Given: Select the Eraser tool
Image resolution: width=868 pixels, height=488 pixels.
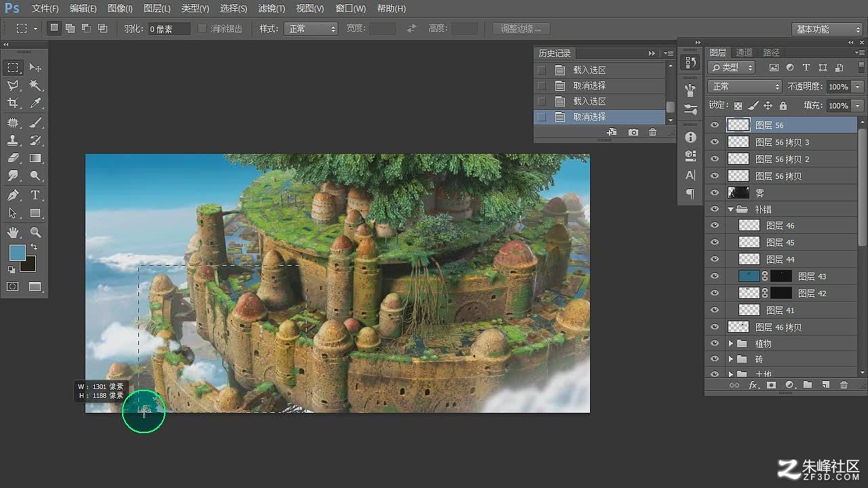Looking at the screenshot, I should point(13,158).
